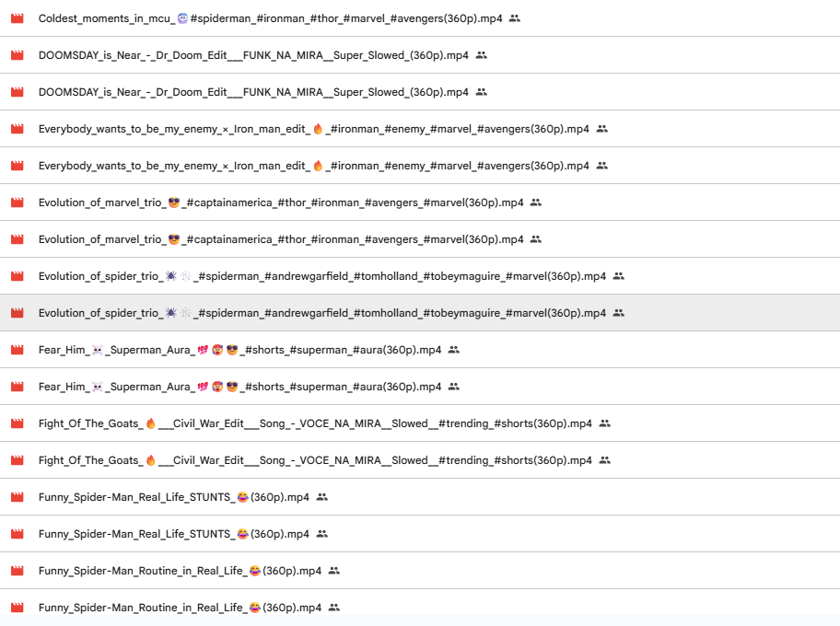Click shared icon of lower Fear_Him Superman_Aura row
840x626 pixels.
[454, 387]
